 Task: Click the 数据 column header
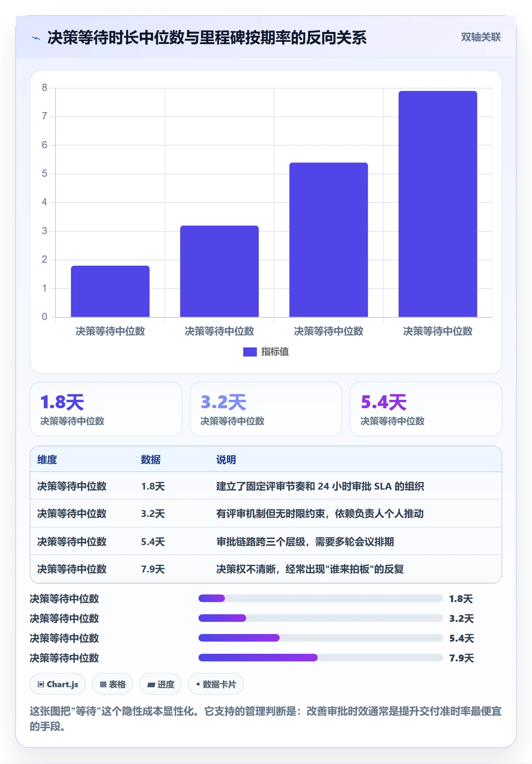151,460
